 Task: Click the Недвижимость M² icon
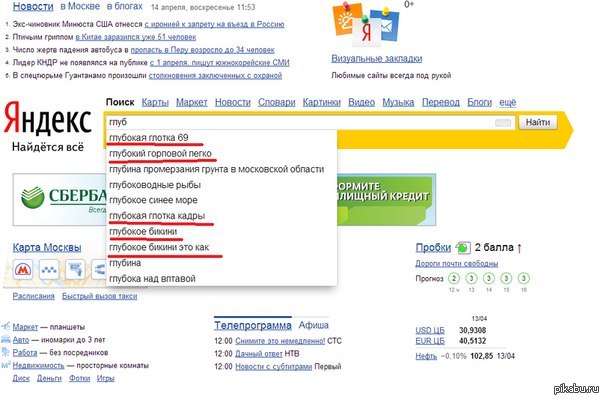[5, 365]
